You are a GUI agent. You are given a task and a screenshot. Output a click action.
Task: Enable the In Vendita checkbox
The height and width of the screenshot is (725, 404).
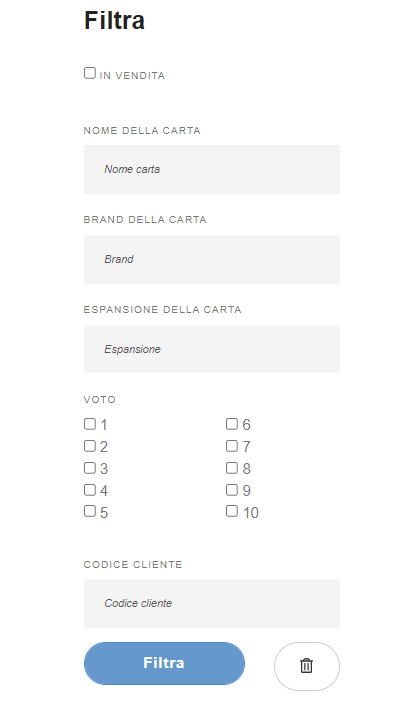(x=90, y=73)
